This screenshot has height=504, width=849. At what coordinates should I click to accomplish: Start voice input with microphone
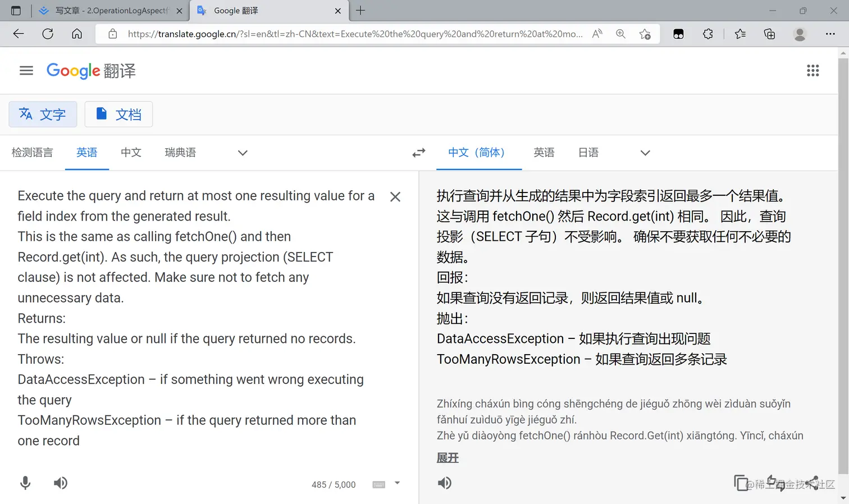point(25,483)
